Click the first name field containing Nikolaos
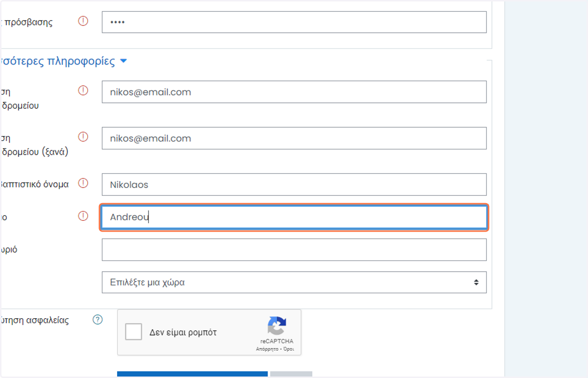 point(294,185)
